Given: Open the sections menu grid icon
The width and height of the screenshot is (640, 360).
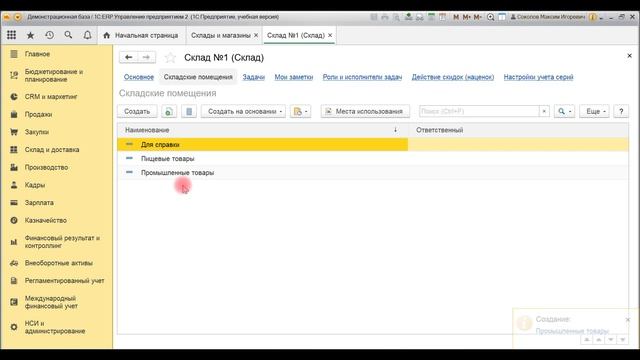Looking at the screenshot, I should pos(11,35).
